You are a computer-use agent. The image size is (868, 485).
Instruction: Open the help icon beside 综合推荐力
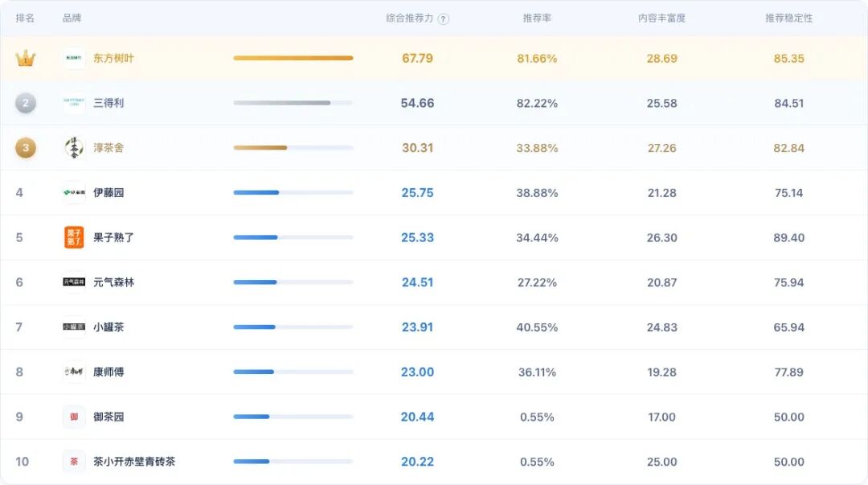(x=444, y=18)
